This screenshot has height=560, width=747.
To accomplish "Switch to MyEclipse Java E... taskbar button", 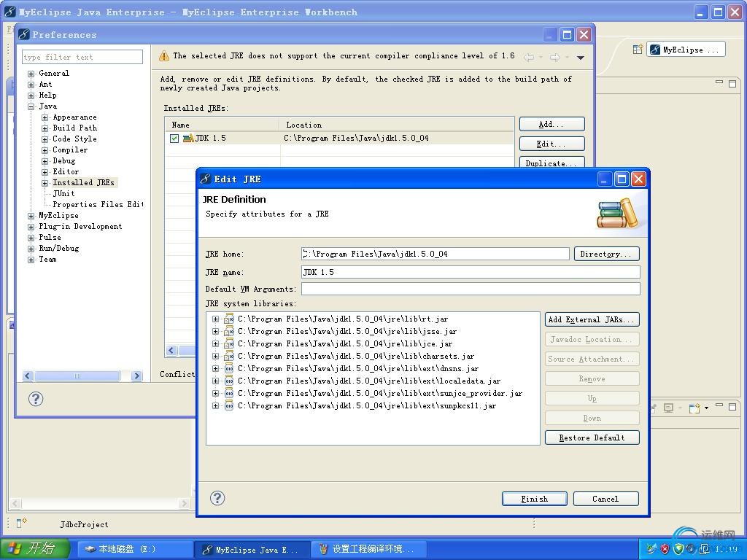I will (x=252, y=549).
